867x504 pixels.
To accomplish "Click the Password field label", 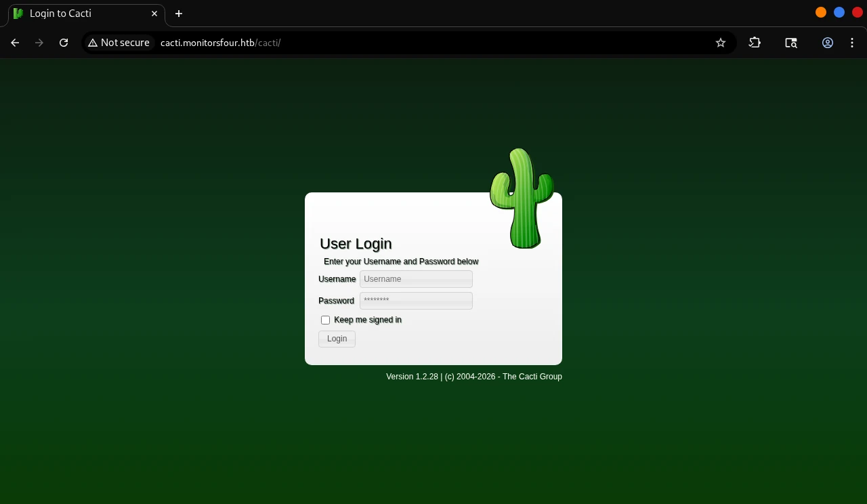I will coord(337,301).
